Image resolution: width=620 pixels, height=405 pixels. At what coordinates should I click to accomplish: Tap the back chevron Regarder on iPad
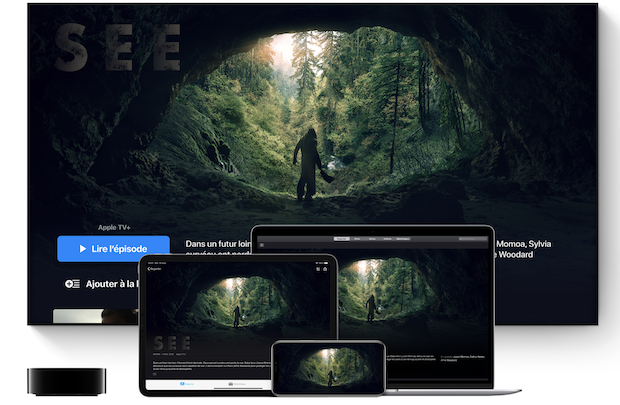[x=154, y=268]
